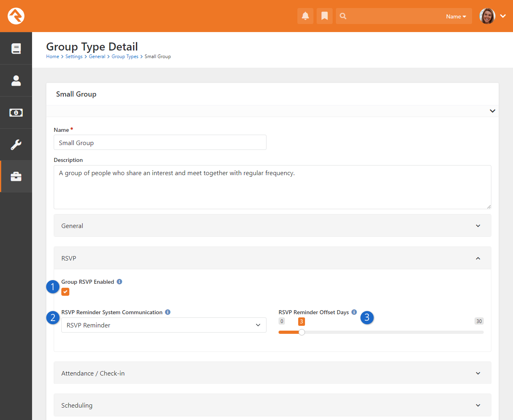Expand the General panel section
Screen dimensions: 513x420
273,226
